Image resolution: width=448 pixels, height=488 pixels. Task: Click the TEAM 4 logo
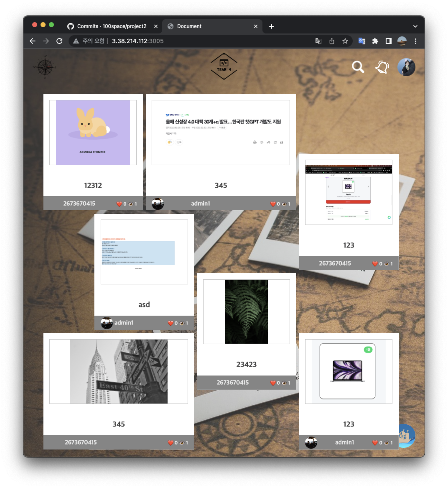224,66
